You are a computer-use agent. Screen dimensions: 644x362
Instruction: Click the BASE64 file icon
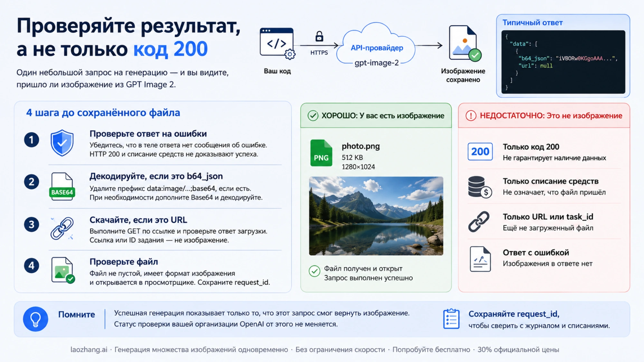(x=62, y=186)
